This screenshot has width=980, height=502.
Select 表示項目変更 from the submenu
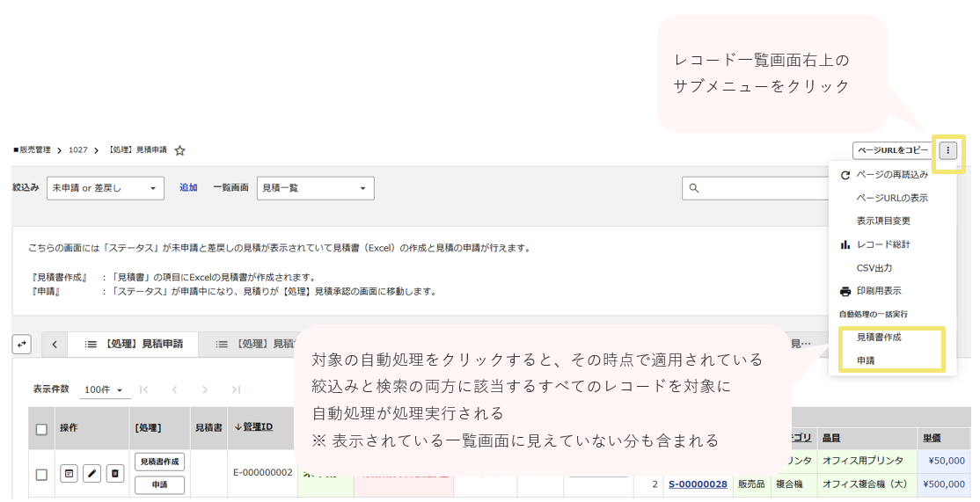892,221
